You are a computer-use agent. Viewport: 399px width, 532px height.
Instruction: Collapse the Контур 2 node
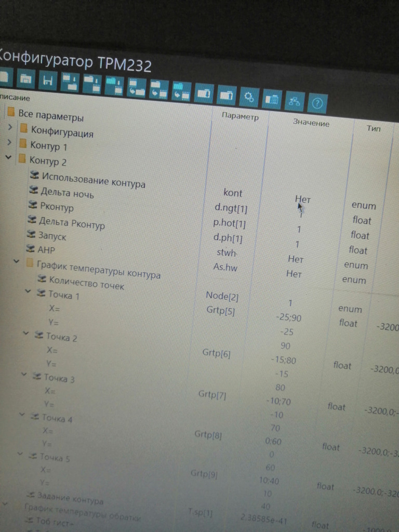[8, 157]
